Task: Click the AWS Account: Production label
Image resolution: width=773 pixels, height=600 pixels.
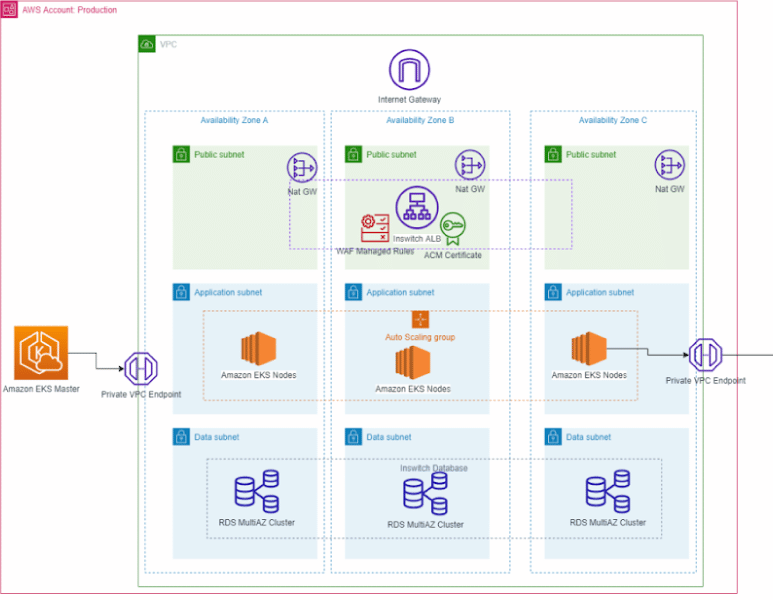Action: [70, 10]
